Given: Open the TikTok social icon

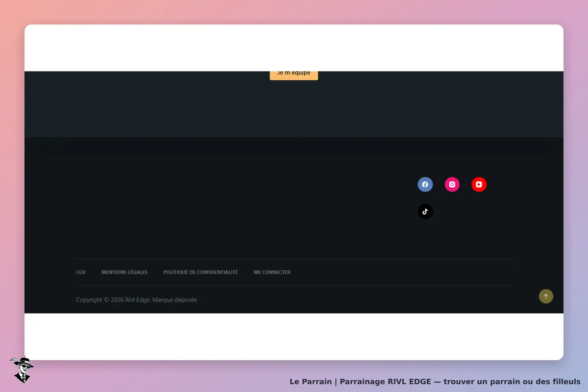Looking at the screenshot, I should point(425,212).
